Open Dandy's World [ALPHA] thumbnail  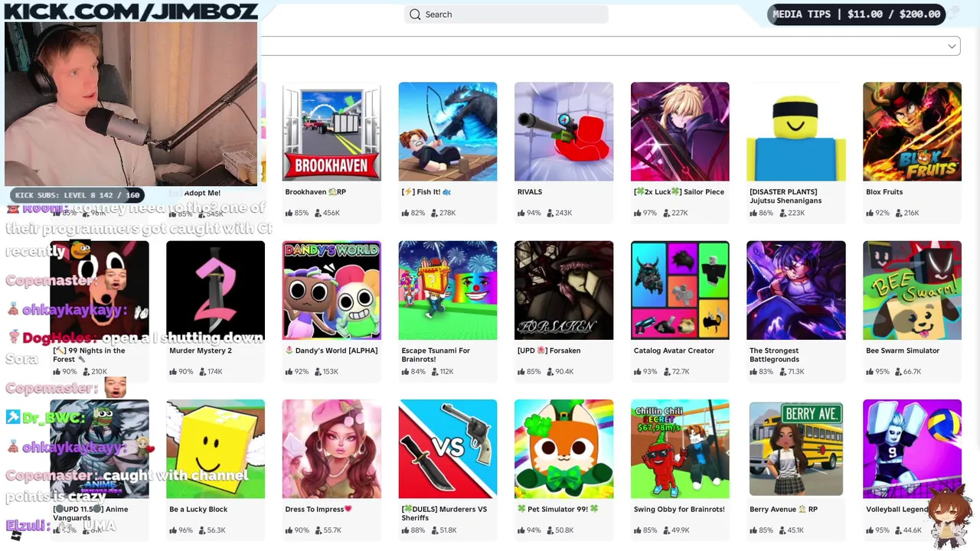(332, 290)
